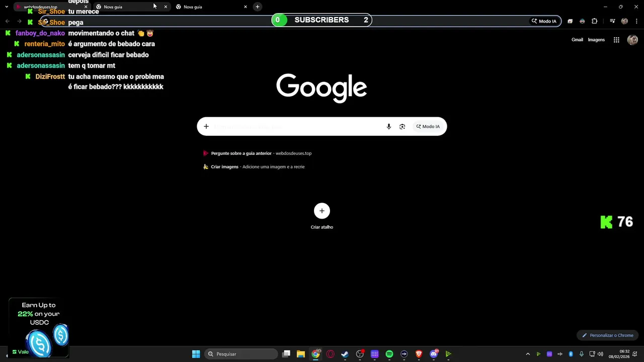
Task: Click username DiziFrostt in chat overlay
Action: coord(50,76)
